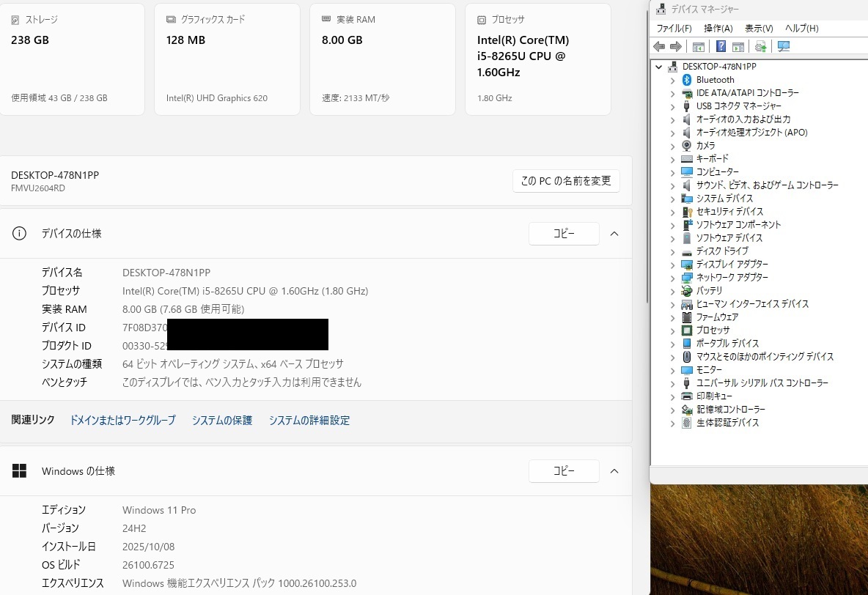
Task: Click the デバイス マネージャー title bar
Action: coord(759,10)
